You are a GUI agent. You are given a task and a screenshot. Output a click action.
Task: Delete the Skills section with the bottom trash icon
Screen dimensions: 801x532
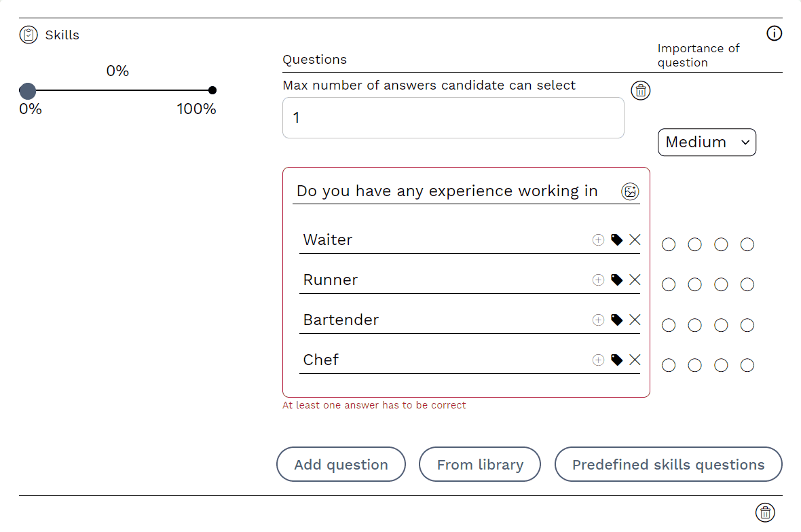click(765, 512)
